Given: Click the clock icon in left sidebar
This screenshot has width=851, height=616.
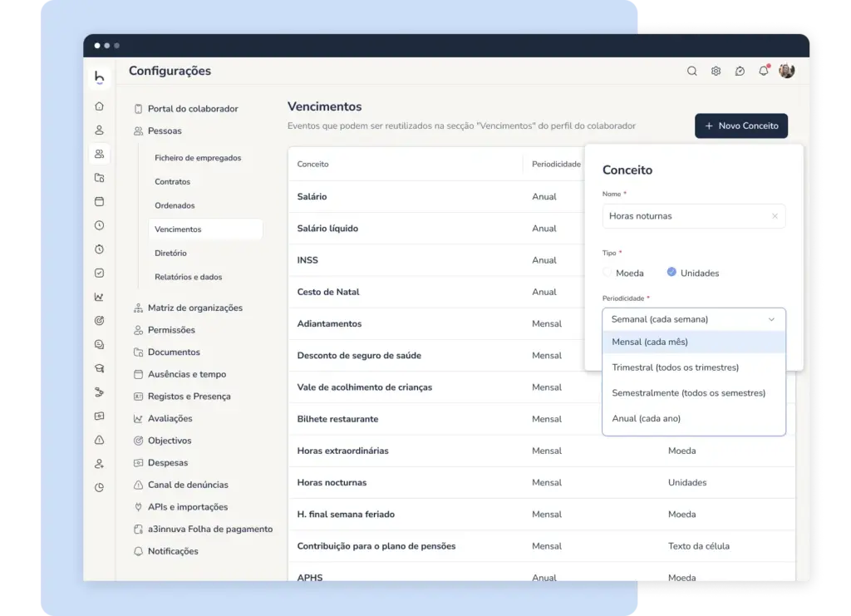Looking at the screenshot, I should (x=100, y=225).
